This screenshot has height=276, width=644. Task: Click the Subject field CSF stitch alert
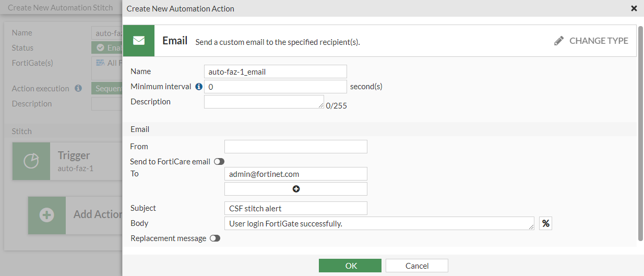(x=295, y=208)
